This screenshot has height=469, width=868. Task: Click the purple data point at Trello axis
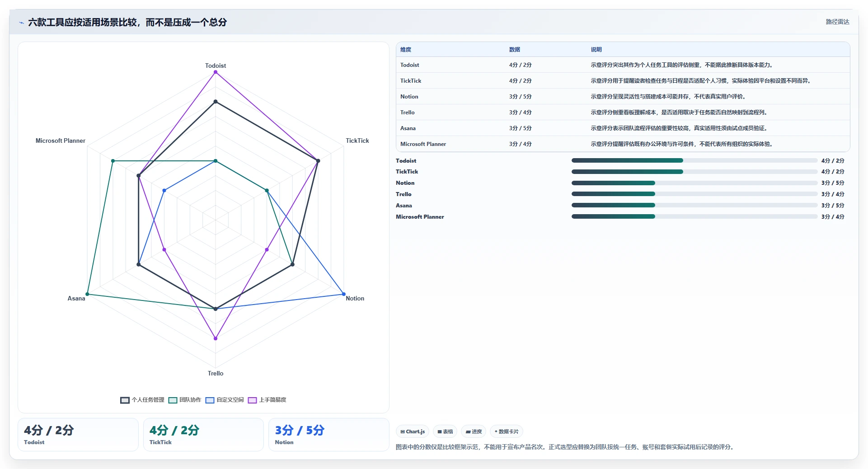pos(216,338)
